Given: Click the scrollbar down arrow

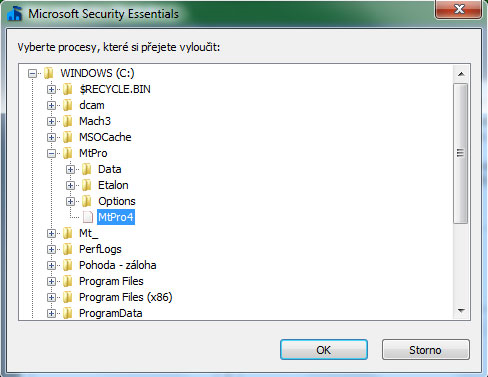Looking at the screenshot, I should click(461, 311).
